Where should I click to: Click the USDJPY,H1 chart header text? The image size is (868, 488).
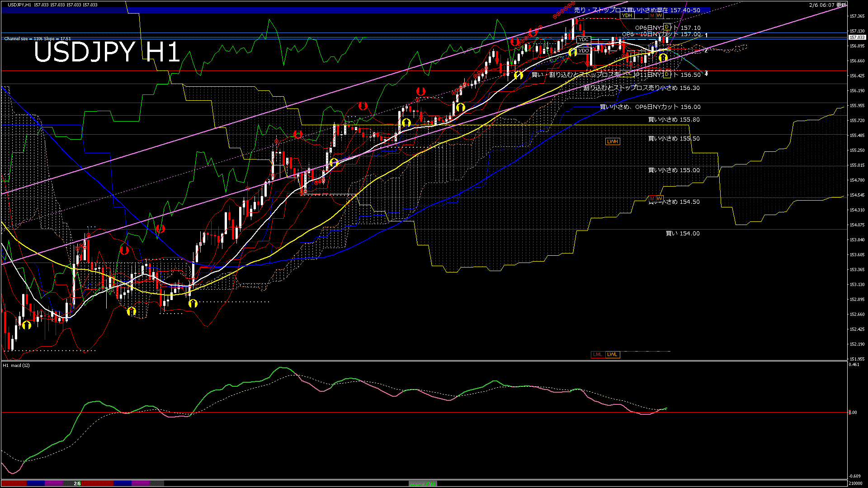click(19, 5)
